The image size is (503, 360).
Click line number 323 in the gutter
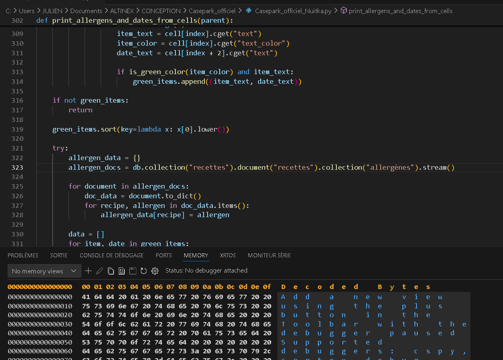tap(17, 167)
